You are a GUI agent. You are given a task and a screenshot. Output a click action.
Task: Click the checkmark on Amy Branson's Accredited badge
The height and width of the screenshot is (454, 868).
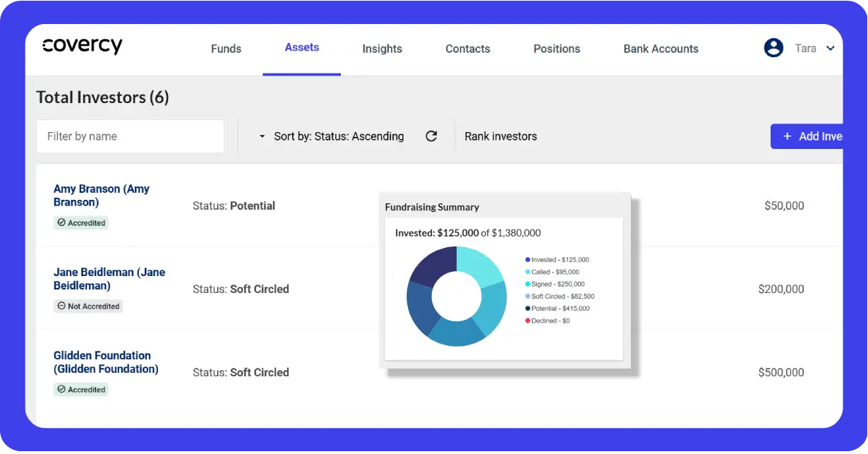[62, 222]
